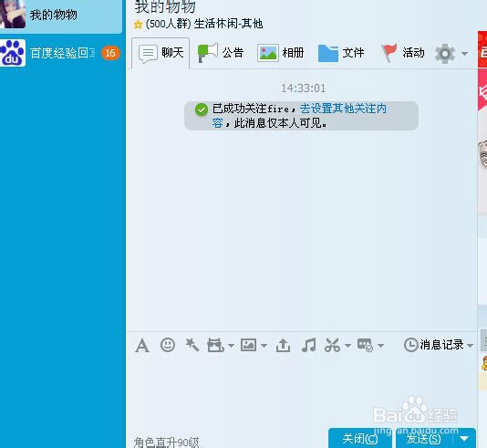The image size is (487, 448).
Task: Open the emoji smiley picker
Action: pyautogui.click(x=168, y=345)
